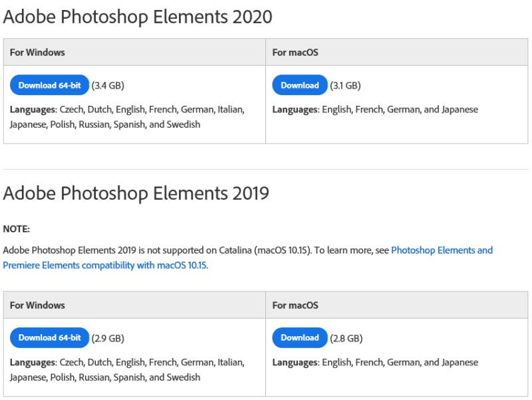Download 64-bit Photoshop Elements 2019 for Windows

click(49, 337)
